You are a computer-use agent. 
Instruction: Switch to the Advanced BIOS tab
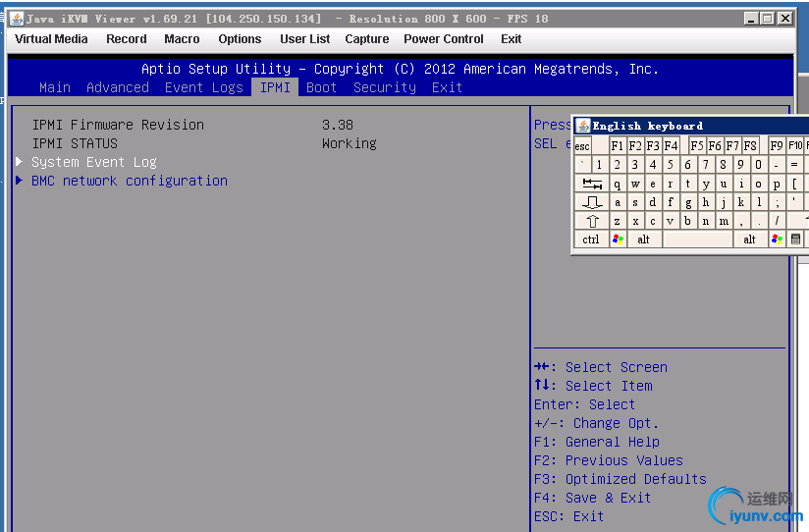coord(118,87)
